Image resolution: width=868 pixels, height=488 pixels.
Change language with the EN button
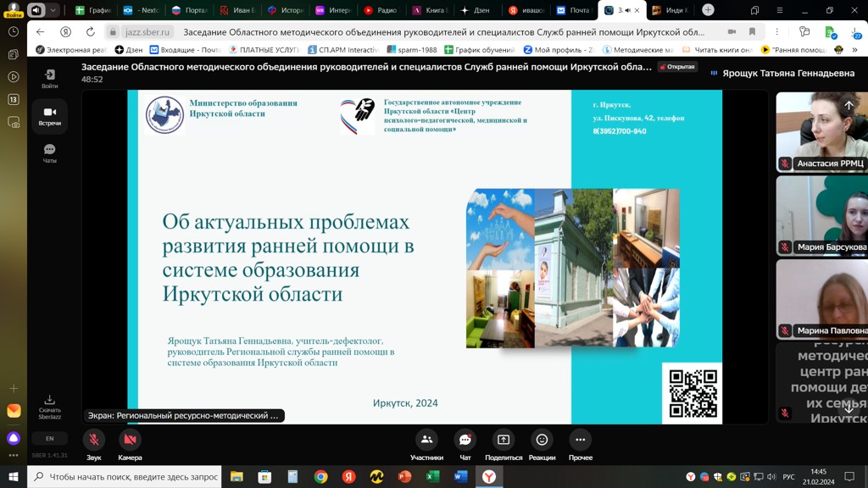(x=50, y=438)
